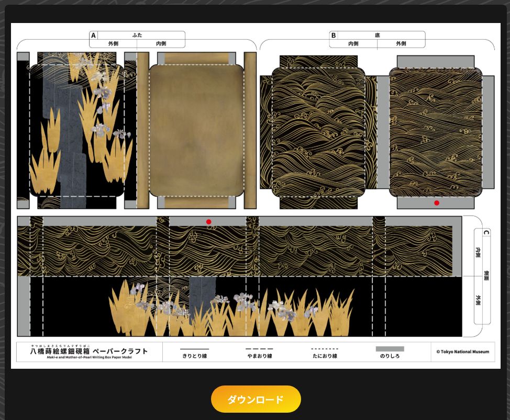Click the letter B part label
510x420 pixels.
[334, 36]
